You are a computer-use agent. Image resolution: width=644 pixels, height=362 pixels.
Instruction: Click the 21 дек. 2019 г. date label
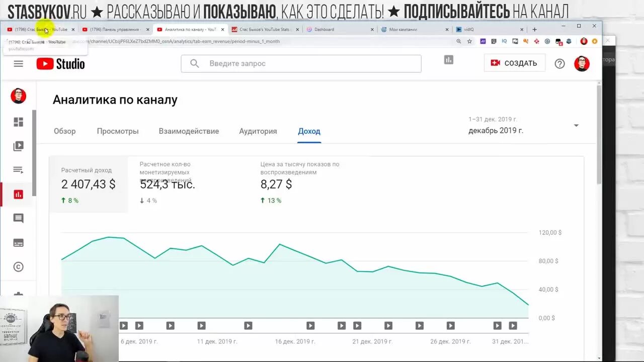click(373, 341)
